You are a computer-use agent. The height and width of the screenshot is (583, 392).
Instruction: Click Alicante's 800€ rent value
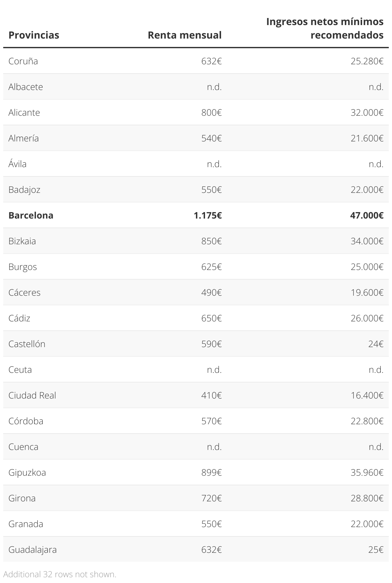(211, 112)
